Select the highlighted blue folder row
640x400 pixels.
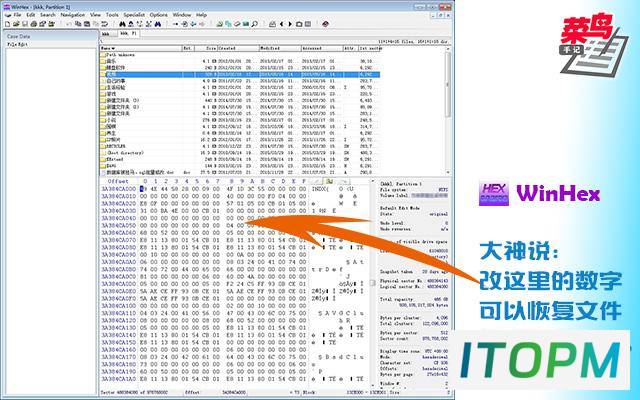240,74
